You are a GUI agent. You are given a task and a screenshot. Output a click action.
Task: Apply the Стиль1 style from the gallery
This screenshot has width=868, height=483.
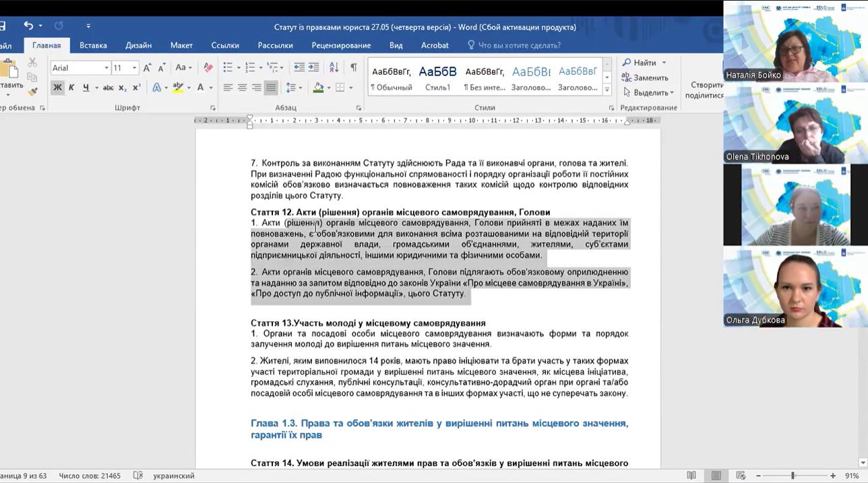click(x=437, y=77)
